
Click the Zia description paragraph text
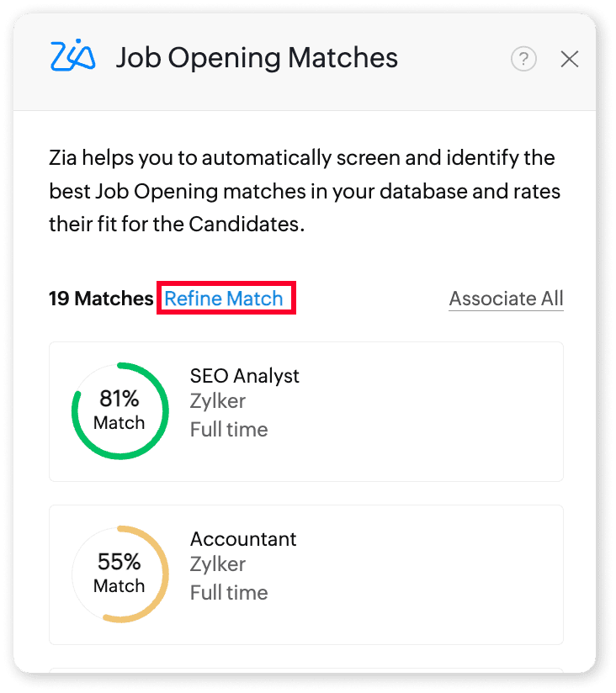click(303, 191)
